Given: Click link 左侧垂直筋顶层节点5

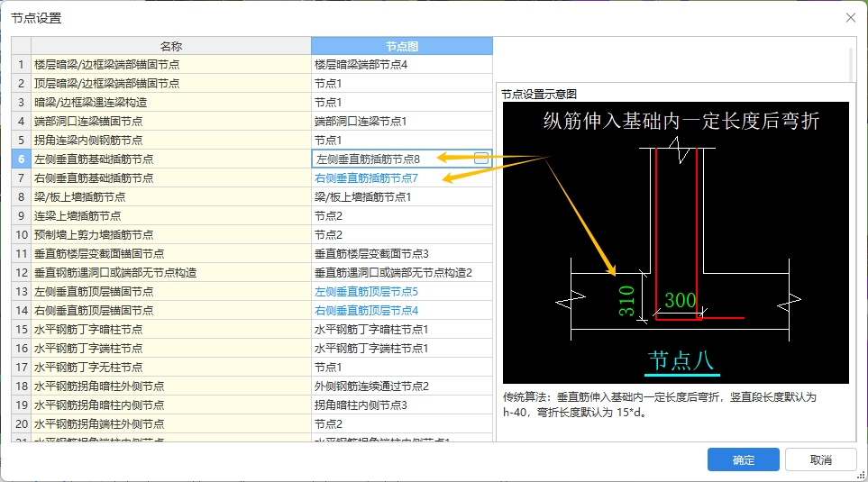Looking at the screenshot, I should [367, 292].
